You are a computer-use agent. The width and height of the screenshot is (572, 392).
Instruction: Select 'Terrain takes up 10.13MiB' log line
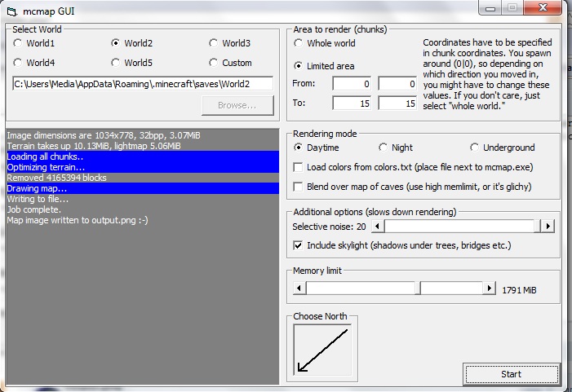[x=143, y=146]
